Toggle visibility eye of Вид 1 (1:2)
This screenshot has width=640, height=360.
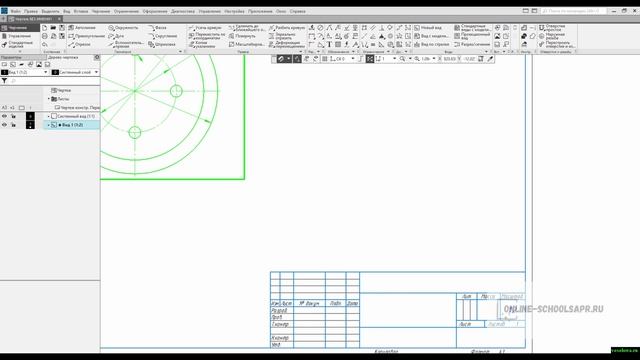tap(4, 125)
